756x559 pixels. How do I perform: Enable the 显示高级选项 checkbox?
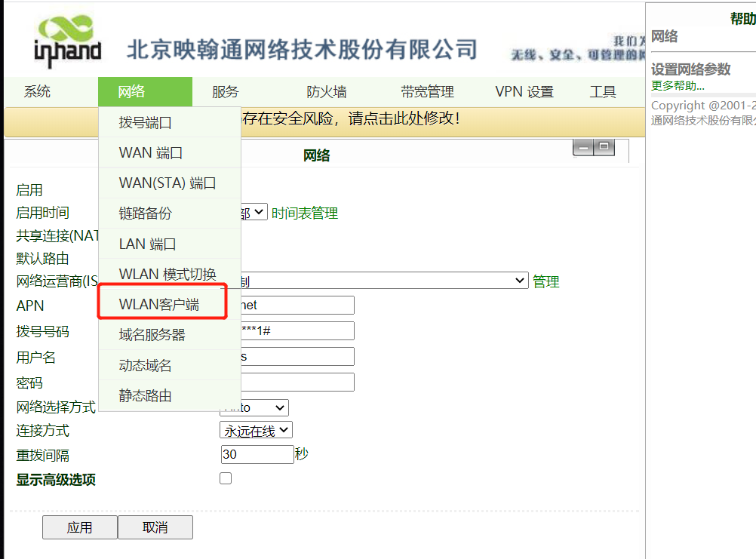(226, 478)
